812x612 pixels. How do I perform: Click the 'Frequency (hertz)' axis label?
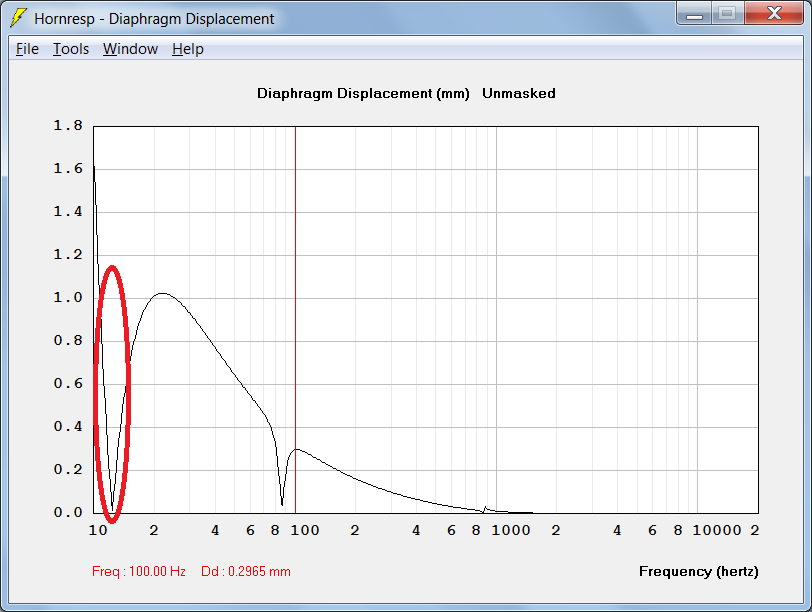click(699, 572)
